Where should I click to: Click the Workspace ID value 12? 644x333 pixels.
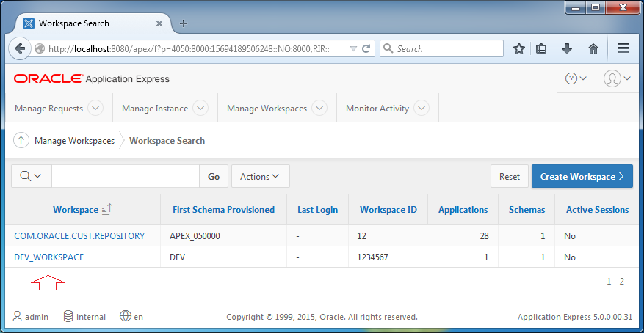[361, 235]
